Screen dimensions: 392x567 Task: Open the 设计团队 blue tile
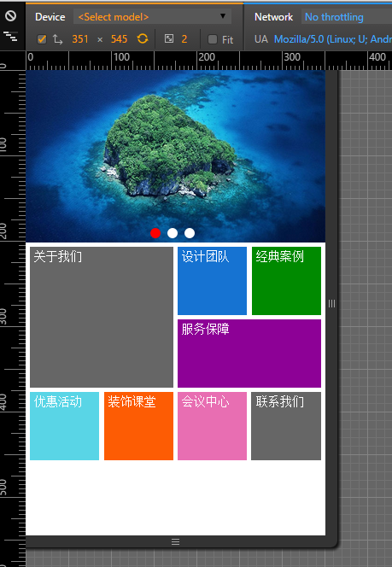213,281
